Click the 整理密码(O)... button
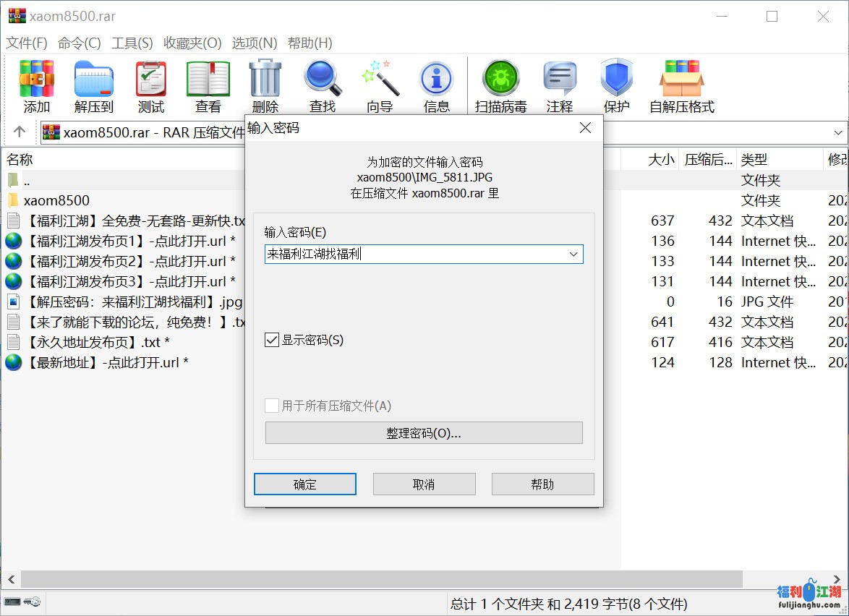The width and height of the screenshot is (849, 616). click(x=424, y=433)
